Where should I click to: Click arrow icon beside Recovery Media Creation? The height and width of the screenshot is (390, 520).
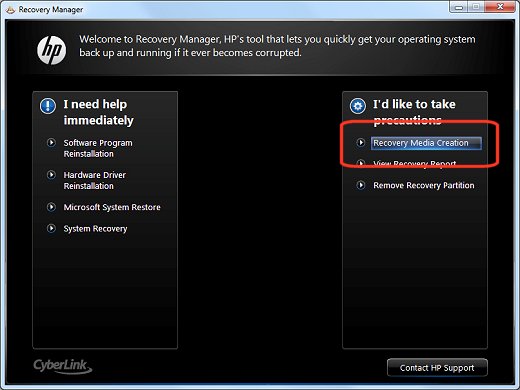(x=361, y=143)
